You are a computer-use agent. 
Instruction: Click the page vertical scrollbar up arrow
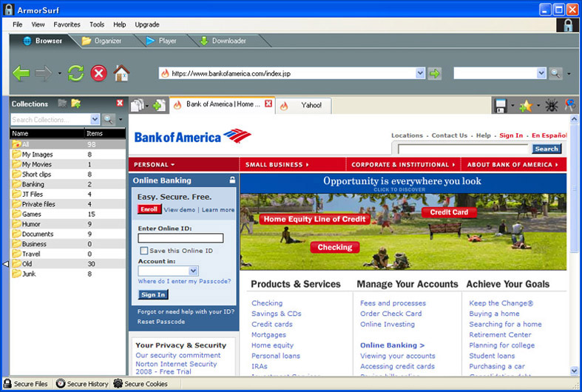(x=574, y=119)
